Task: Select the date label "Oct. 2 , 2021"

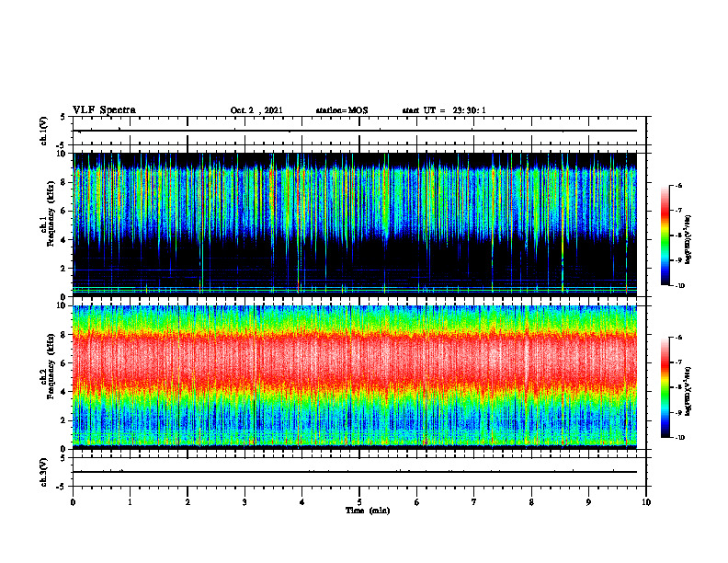Action: (256, 110)
